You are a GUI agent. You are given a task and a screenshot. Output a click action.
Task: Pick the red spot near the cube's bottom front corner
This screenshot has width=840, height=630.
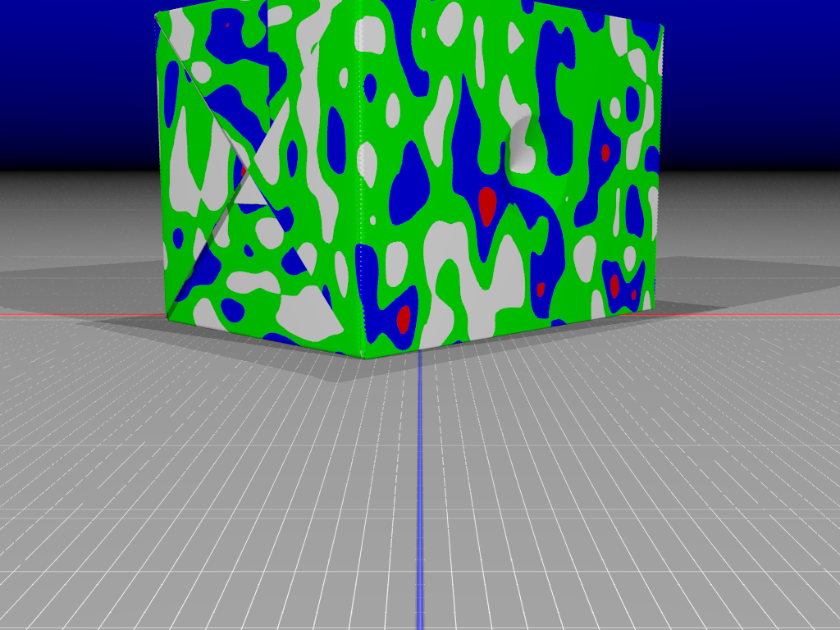[x=404, y=317]
